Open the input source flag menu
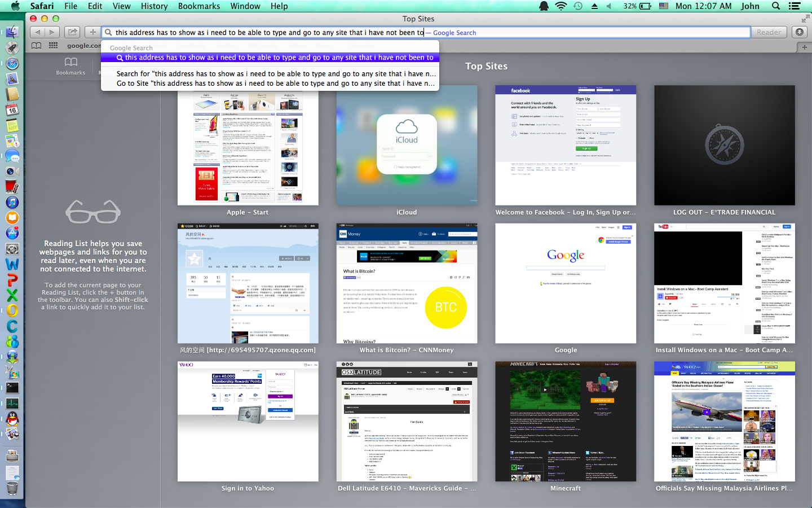Image resolution: width=812 pixels, height=508 pixels. [x=664, y=6]
